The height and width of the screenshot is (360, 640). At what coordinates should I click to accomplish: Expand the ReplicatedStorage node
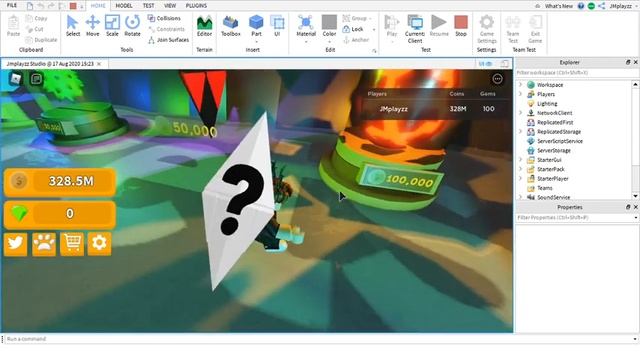click(520, 131)
